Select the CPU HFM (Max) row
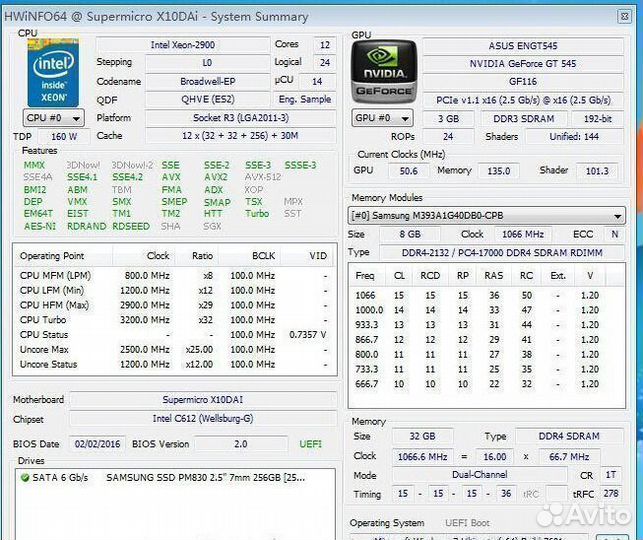 (x=175, y=305)
